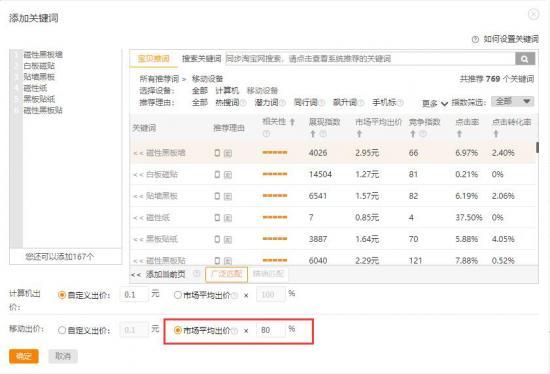Click computer icon in 磁性纸 row

[228, 218]
